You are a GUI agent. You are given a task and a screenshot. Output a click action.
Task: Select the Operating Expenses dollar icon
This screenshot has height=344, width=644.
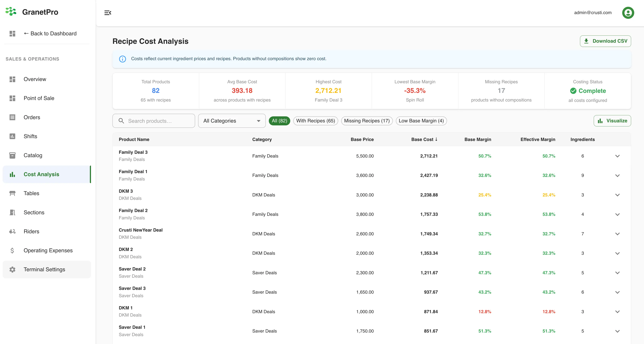[12, 250]
